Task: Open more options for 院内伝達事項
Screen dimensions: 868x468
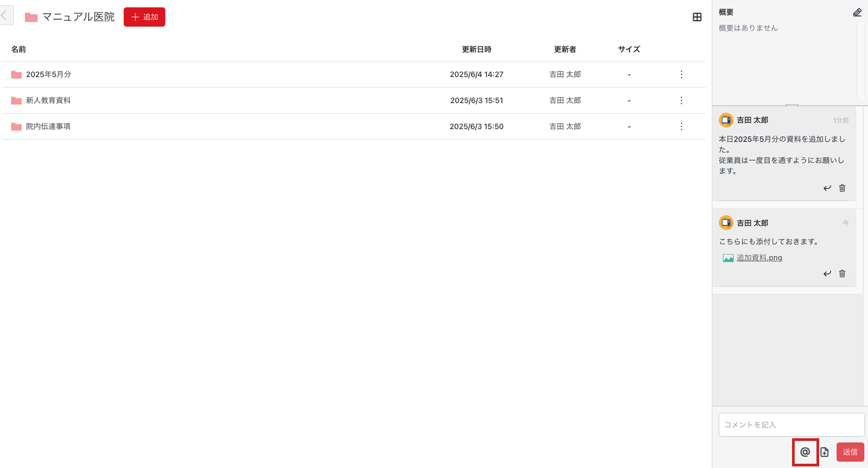Action: (681, 126)
